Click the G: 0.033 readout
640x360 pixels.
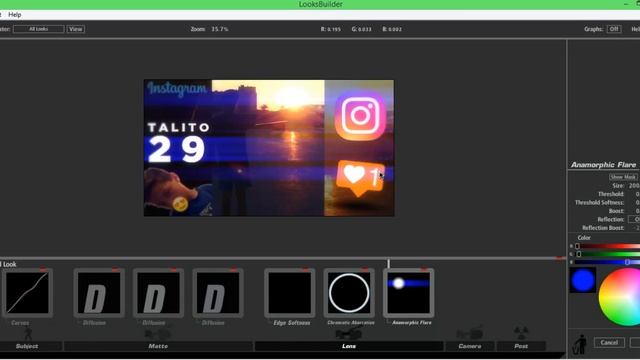tap(362, 29)
